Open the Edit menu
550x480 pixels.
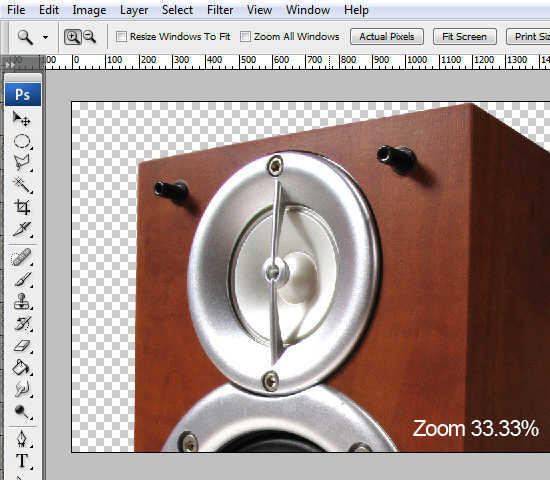pyautogui.click(x=49, y=10)
